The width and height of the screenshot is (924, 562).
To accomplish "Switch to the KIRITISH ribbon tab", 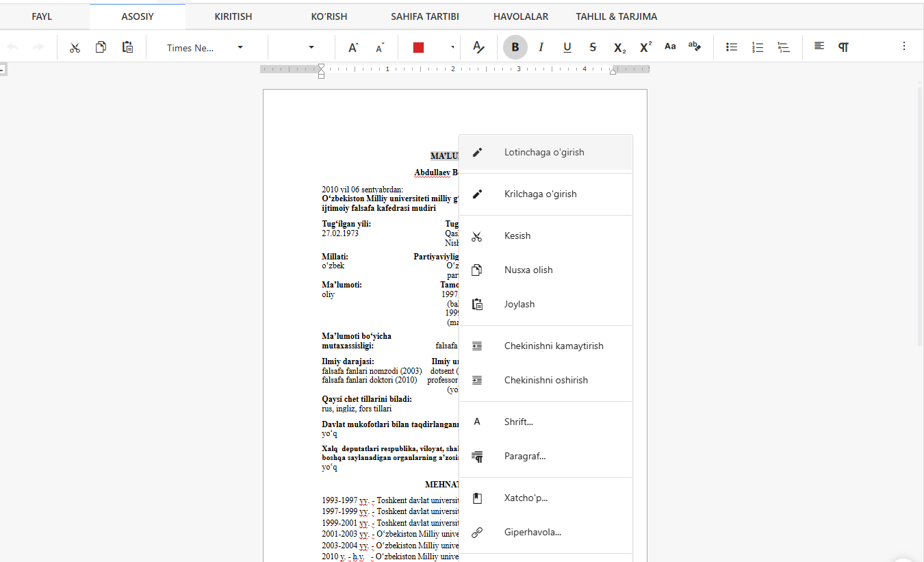I will pyautogui.click(x=233, y=16).
